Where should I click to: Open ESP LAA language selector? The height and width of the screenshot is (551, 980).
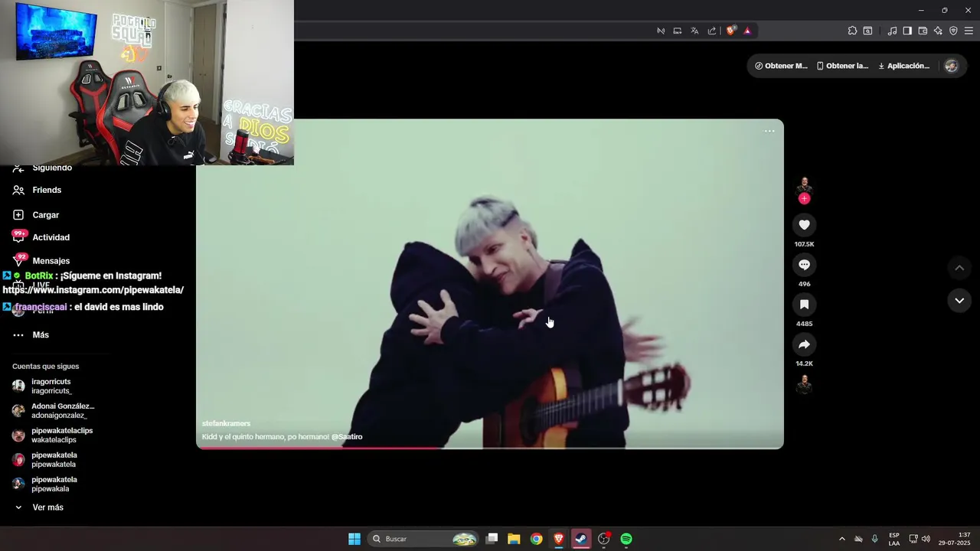pos(894,539)
